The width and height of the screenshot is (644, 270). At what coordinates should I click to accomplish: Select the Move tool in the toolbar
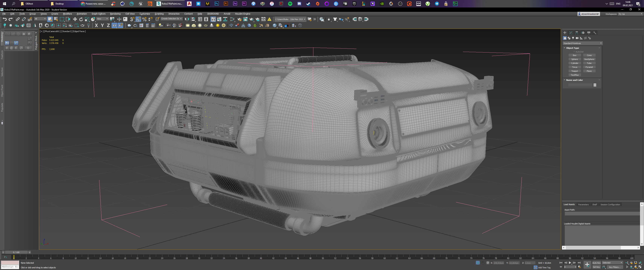75,19
